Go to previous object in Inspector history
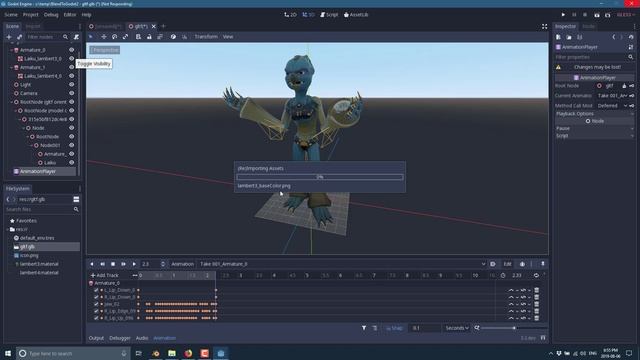 (x=614, y=37)
